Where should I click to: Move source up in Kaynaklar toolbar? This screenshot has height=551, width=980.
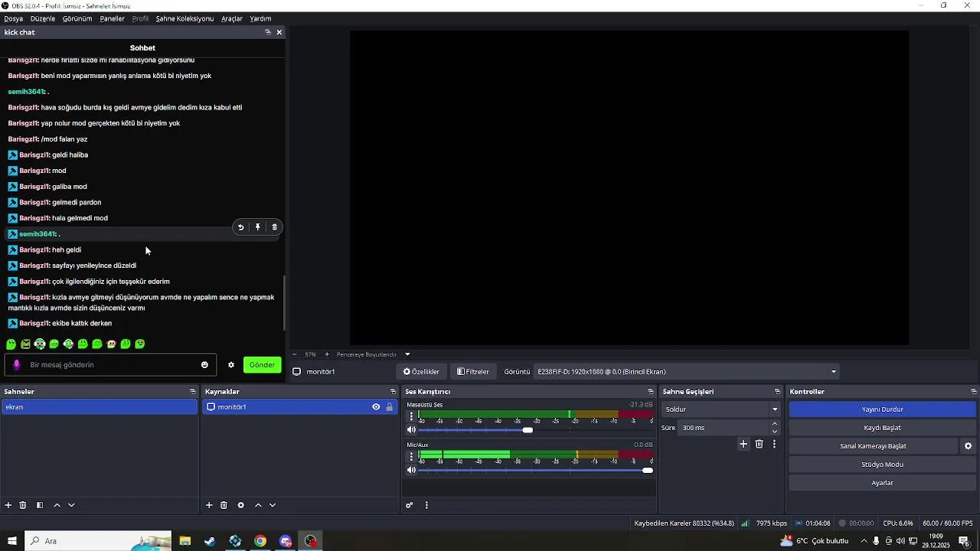point(258,505)
